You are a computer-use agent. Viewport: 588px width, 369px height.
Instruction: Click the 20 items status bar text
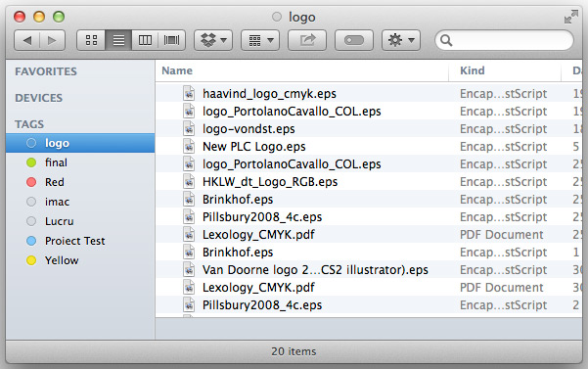click(x=294, y=351)
